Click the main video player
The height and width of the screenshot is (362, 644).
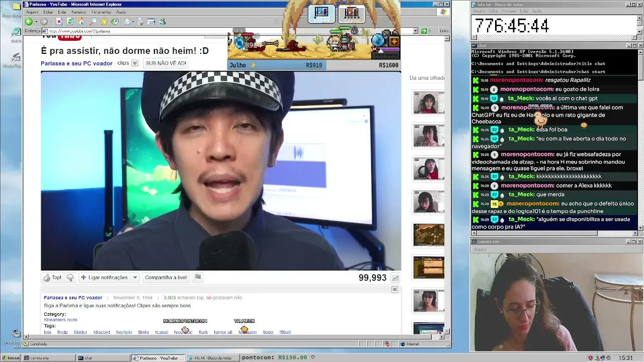[x=221, y=171]
